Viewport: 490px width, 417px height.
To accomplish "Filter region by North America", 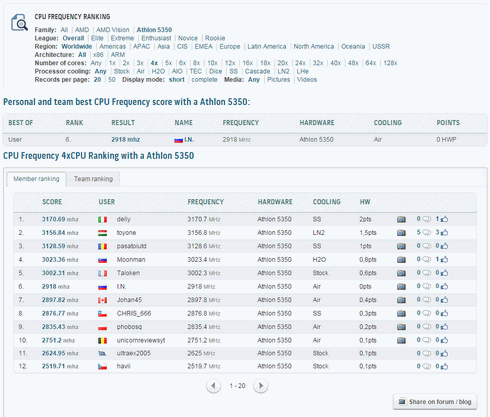I will pos(314,46).
